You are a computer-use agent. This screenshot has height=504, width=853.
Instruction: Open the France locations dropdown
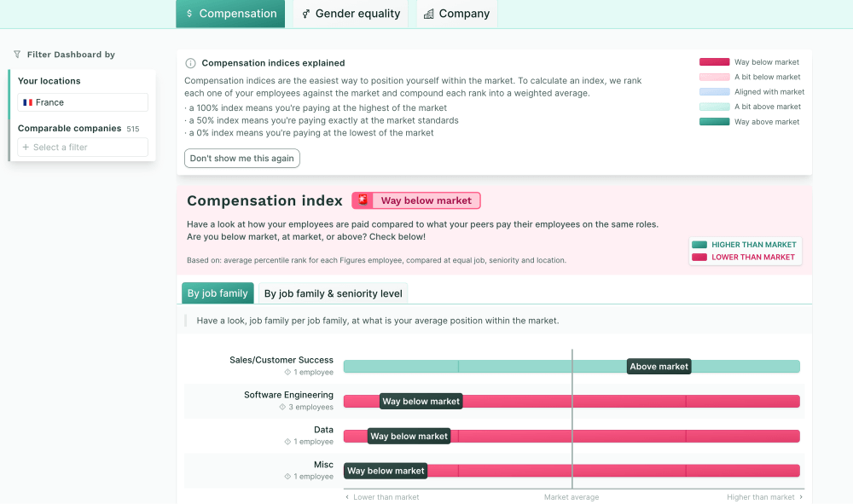click(x=83, y=102)
